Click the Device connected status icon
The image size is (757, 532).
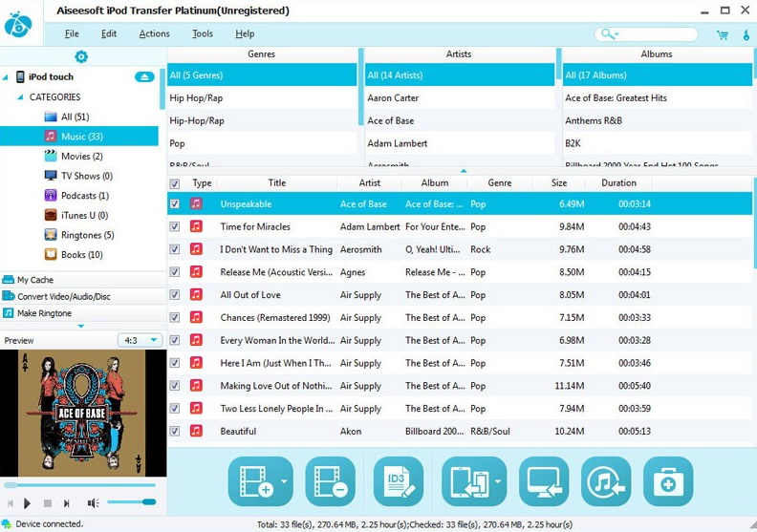click(7, 523)
